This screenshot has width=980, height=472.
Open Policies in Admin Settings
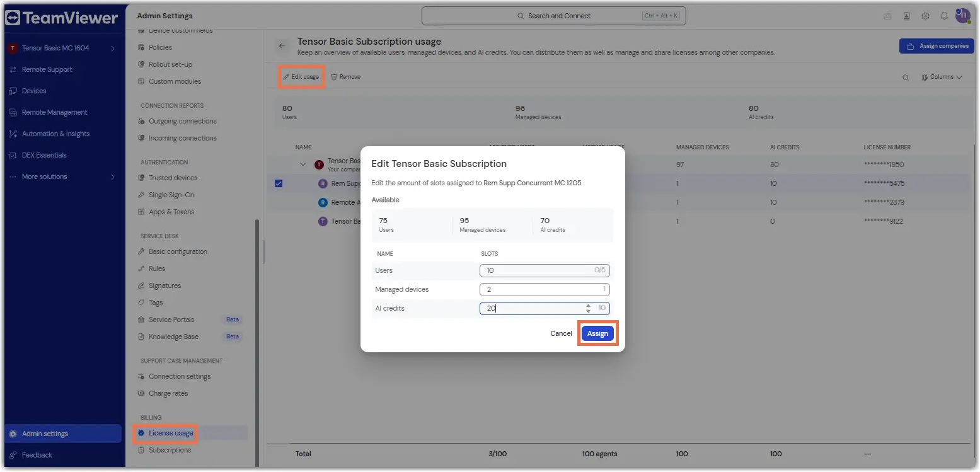pos(160,47)
